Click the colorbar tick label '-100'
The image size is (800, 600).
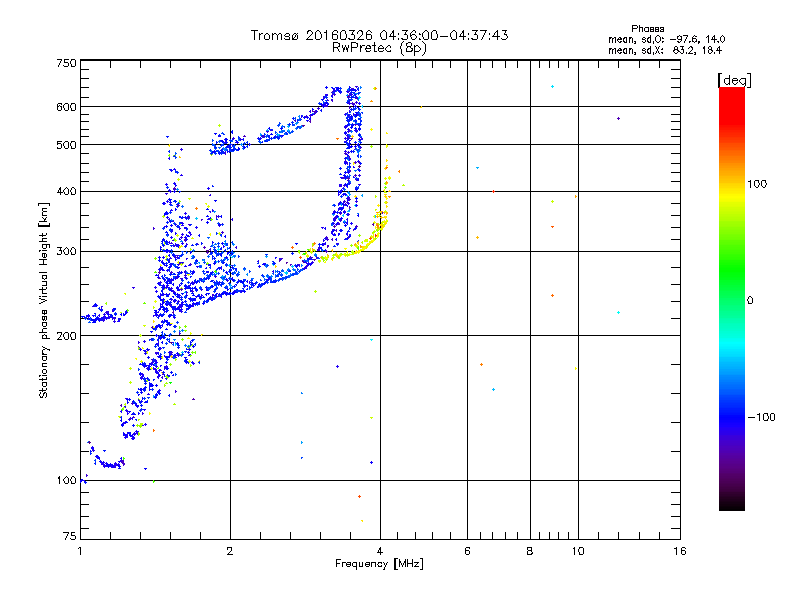pos(762,417)
